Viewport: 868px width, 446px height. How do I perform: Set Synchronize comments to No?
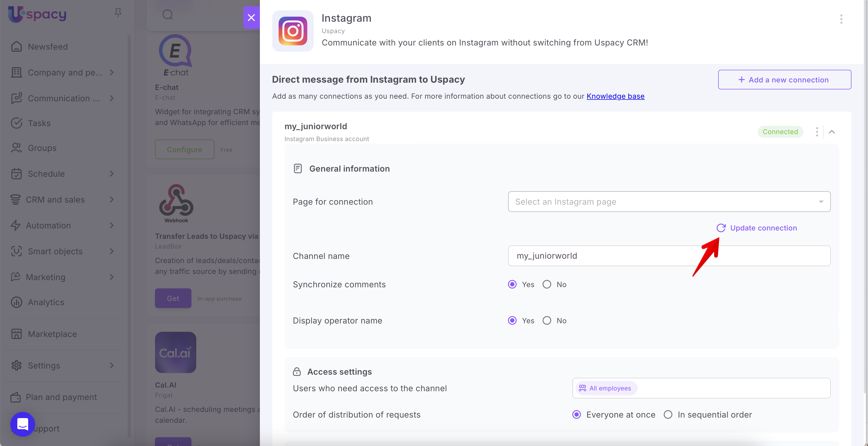point(547,284)
